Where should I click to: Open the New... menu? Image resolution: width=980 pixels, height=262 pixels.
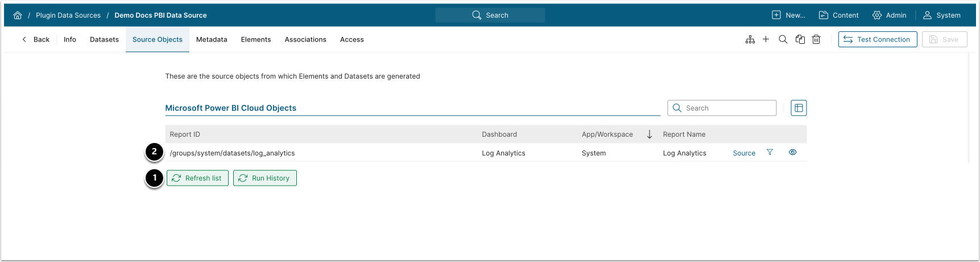(788, 15)
